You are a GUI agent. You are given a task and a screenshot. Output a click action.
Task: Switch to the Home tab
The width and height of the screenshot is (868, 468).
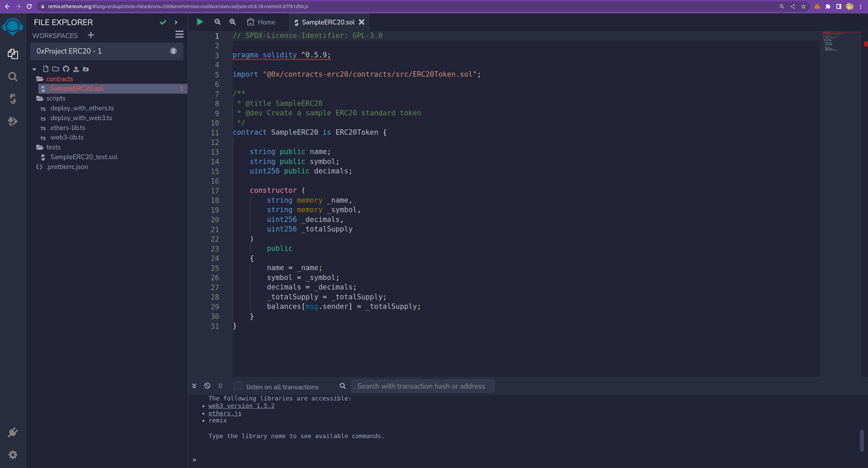261,22
